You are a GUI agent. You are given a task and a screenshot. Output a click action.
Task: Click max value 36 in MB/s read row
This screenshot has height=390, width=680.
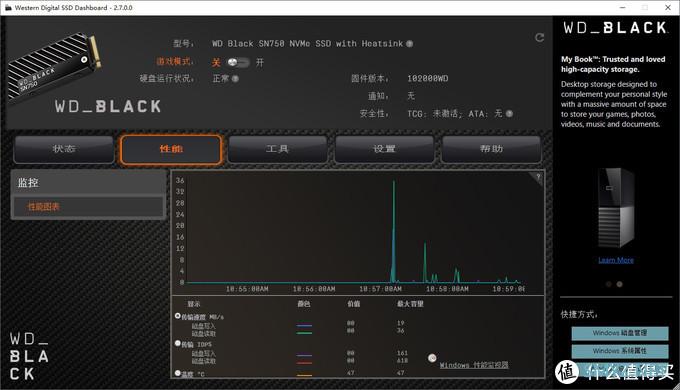pos(400,331)
